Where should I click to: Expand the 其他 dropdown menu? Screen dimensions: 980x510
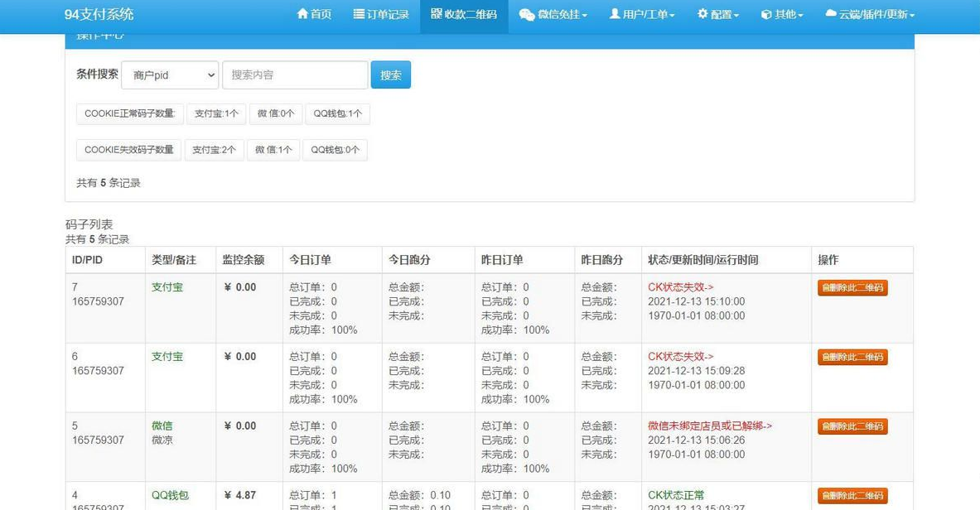coord(782,14)
